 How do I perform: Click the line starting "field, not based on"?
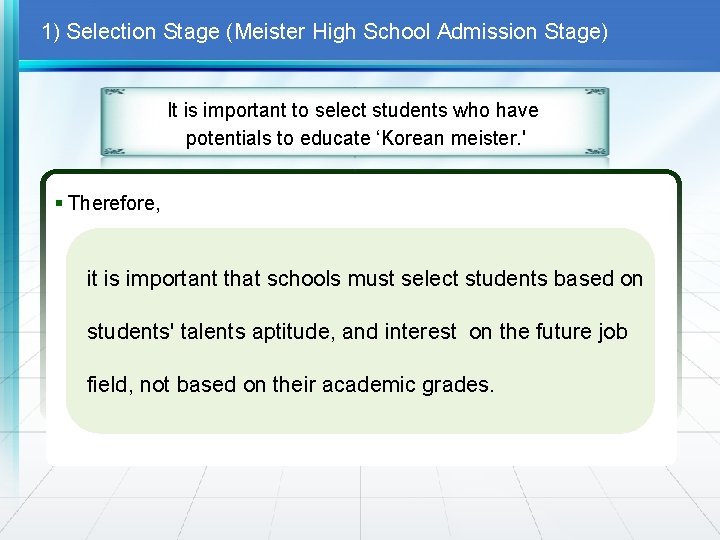(x=290, y=383)
